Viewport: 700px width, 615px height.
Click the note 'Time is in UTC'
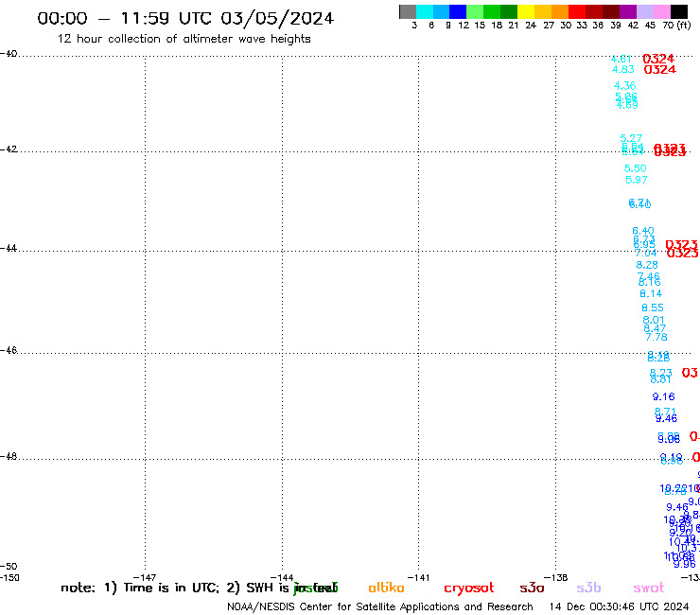[171, 588]
